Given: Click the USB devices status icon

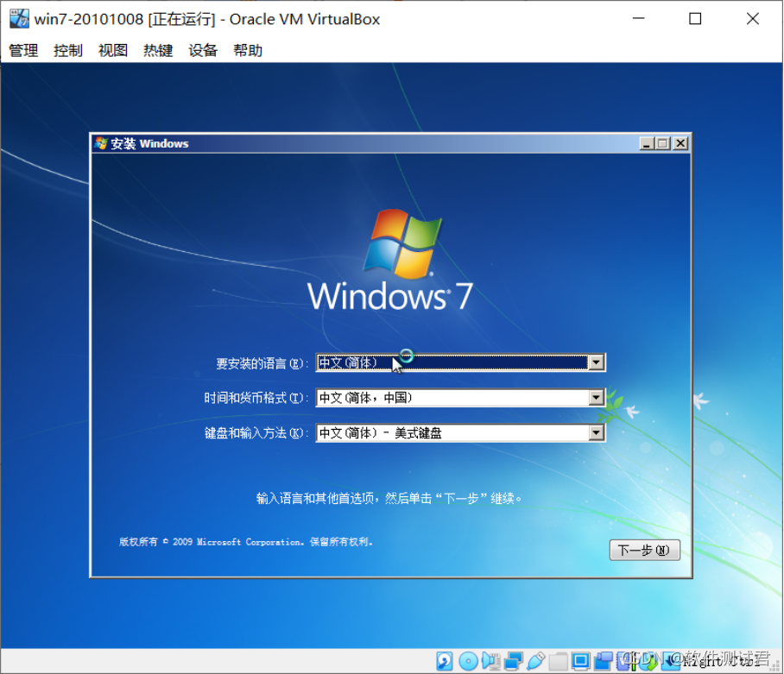Looking at the screenshot, I should pos(535,661).
